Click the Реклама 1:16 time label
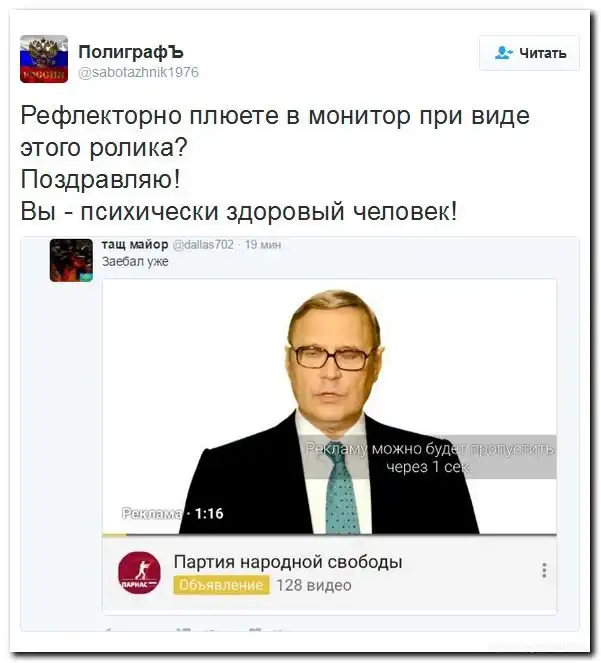 point(173,513)
